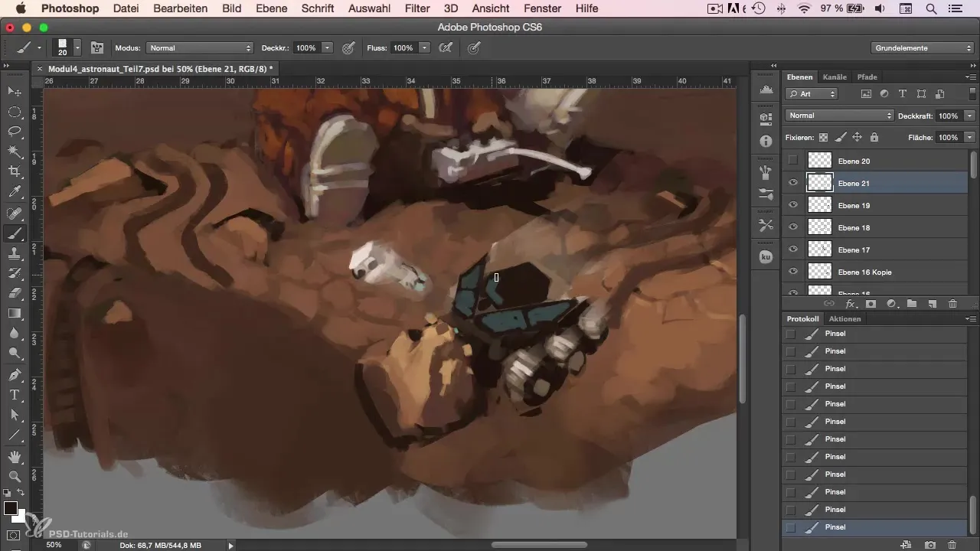Open the brush panel toggle icon
Screen dimensions: 980x551
[x=97, y=47]
